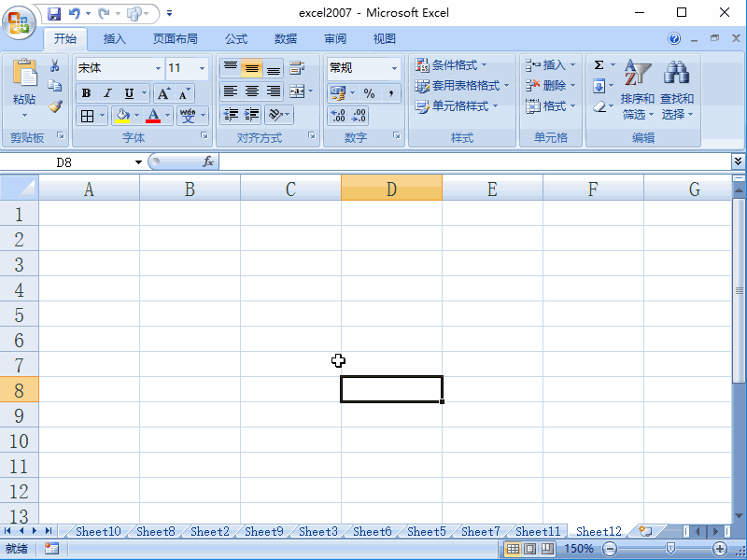Expand 单元格样式 cell styles menu
This screenshot has width=747, height=560.
(x=456, y=106)
